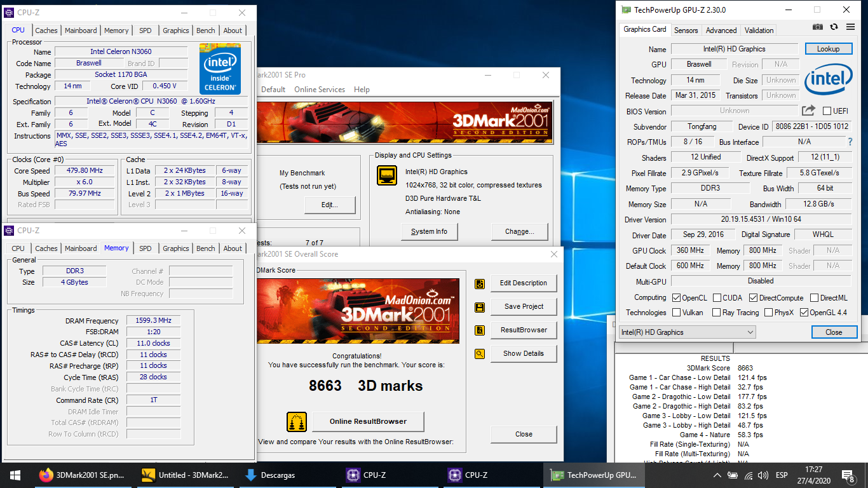Click the Intel logo in GPU-Z
The height and width of the screenshot is (488, 868).
(828, 81)
